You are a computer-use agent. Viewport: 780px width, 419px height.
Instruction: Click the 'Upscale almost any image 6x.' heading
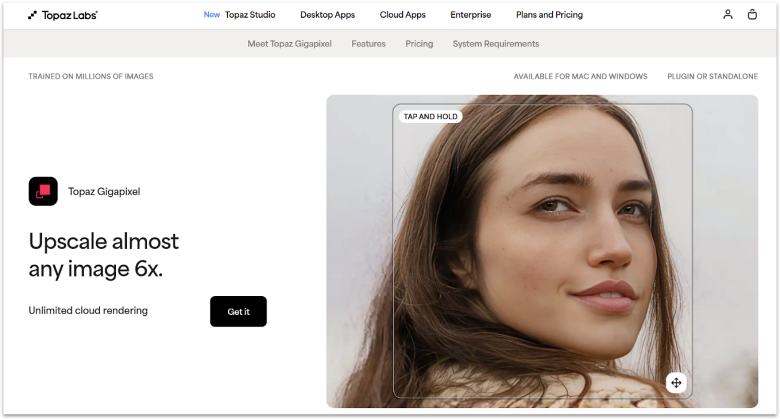coord(103,255)
